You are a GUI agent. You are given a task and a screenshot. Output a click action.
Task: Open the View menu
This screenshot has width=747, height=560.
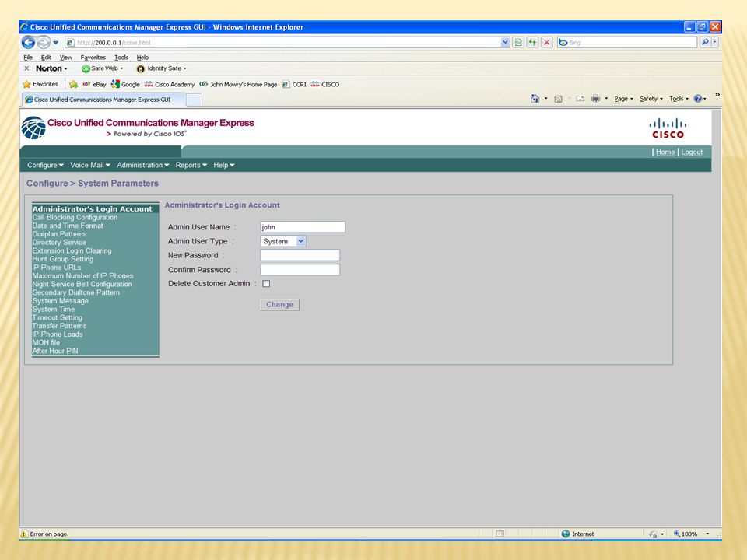[x=65, y=57]
